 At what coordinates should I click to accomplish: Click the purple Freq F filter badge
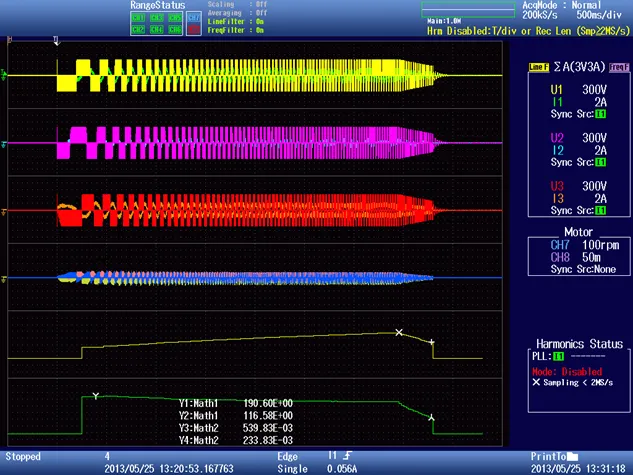(x=619, y=67)
